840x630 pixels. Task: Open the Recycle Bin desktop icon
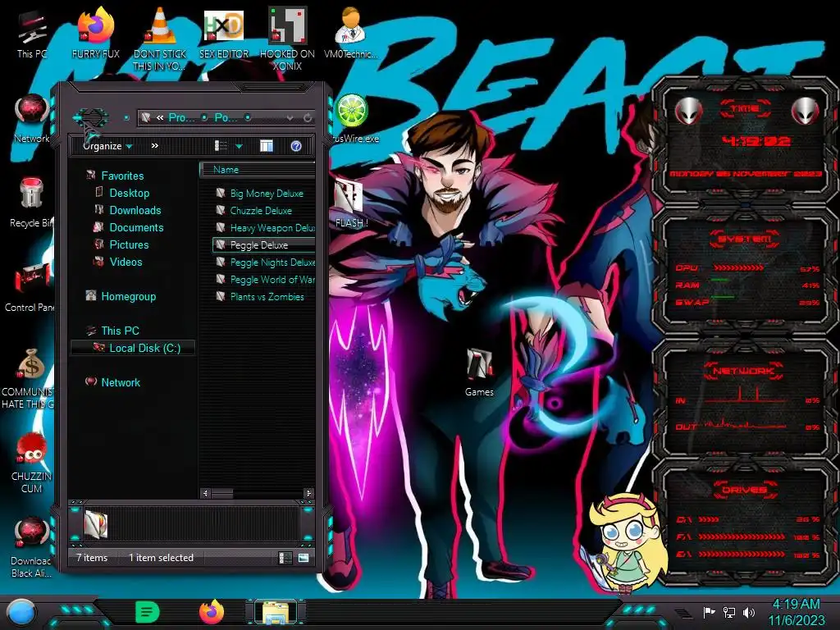point(32,203)
